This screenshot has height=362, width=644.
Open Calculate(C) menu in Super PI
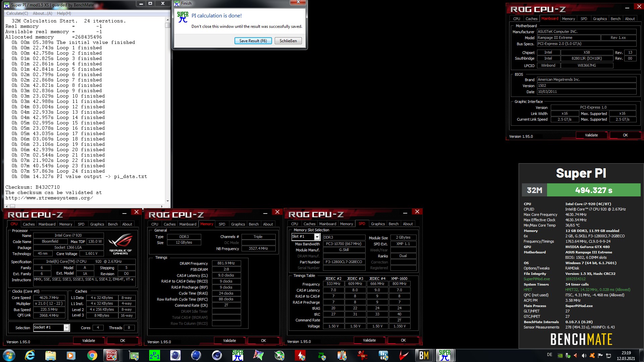pos(17,13)
